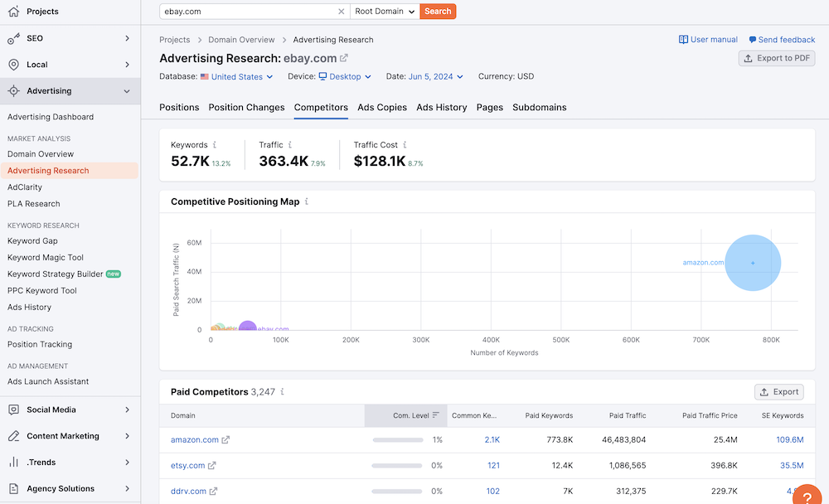The image size is (829, 504).
Task: Click the info icon beside Keywords
Action: click(x=215, y=144)
